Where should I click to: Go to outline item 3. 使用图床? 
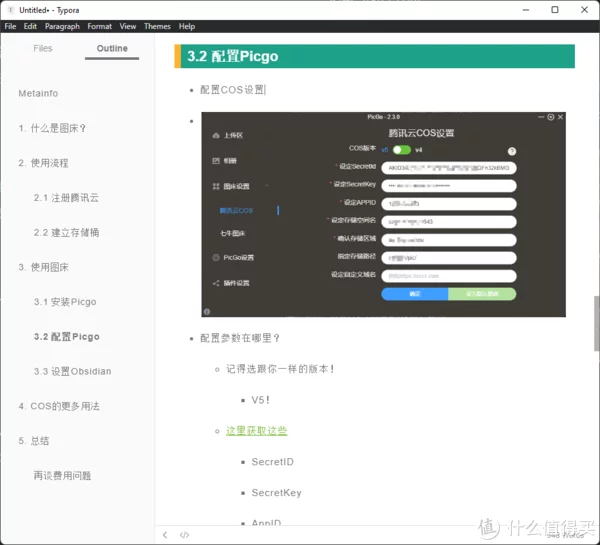tap(43, 267)
